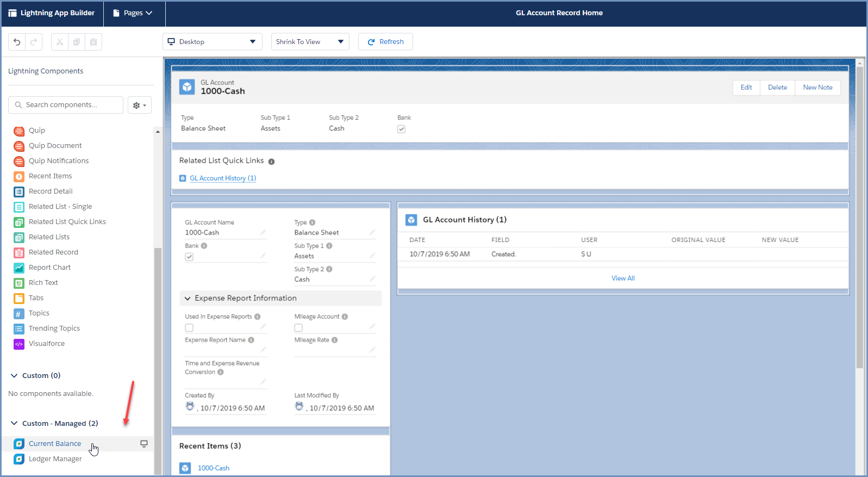Click the canvas vertical scrollbar
868x477 pixels.
(x=859, y=218)
